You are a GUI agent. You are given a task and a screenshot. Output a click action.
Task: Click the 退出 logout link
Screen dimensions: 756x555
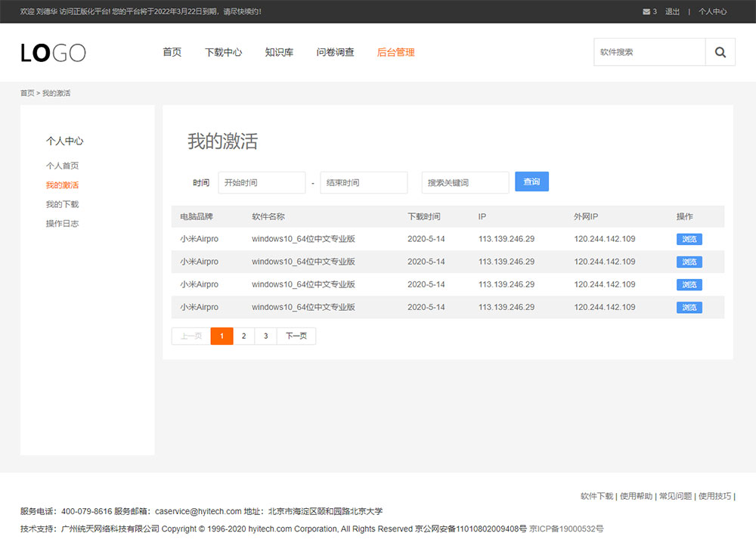672,11
